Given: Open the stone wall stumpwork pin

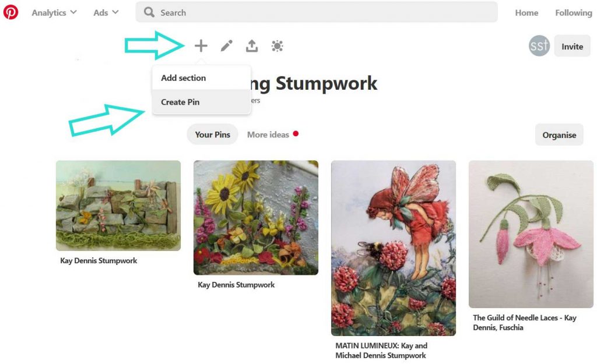Looking at the screenshot, I should coord(118,206).
